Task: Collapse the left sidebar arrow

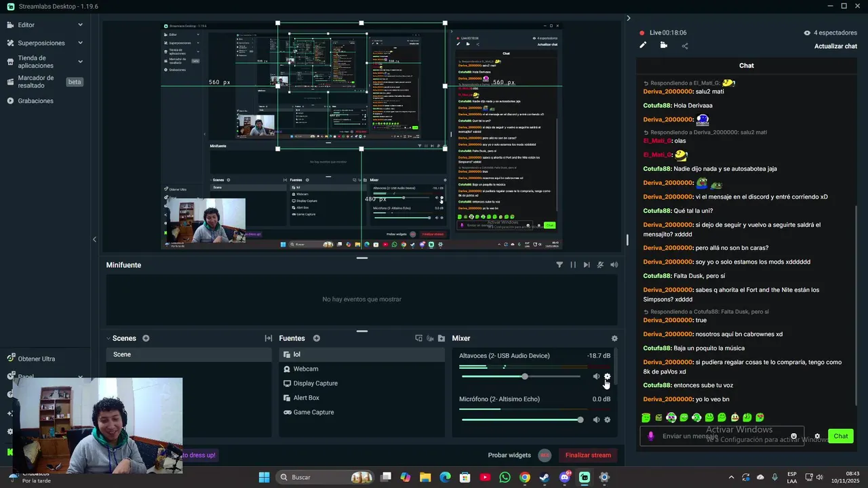Action: (94, 239)
